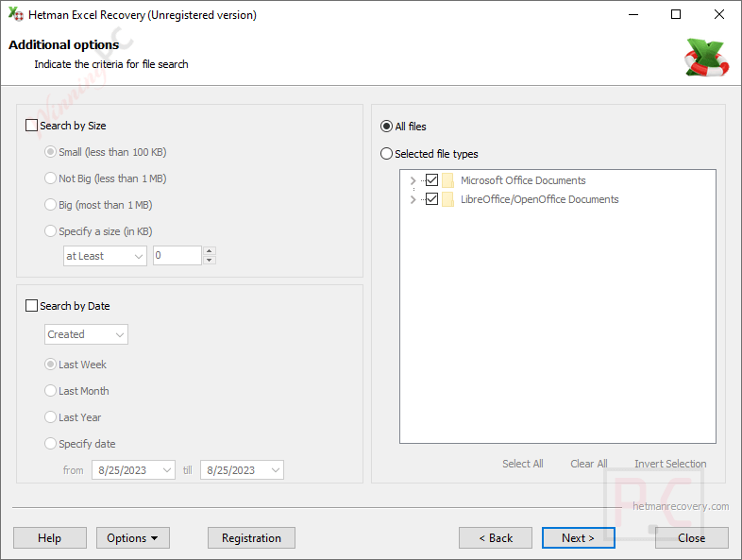Viewport: 742px width, 560px height.
Task: Uncheck the LibreOffice/OpenOffice Documents checkbox
Action: pos(431,199)
